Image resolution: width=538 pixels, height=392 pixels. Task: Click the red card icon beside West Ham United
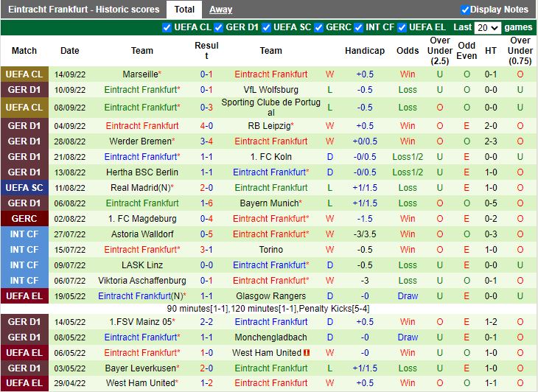point(307,352)
